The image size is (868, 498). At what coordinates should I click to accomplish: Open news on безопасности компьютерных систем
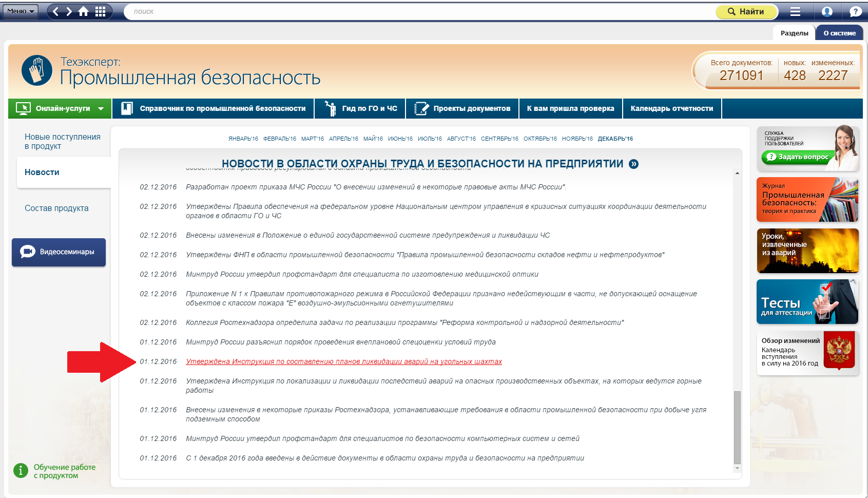pos(382,438)
